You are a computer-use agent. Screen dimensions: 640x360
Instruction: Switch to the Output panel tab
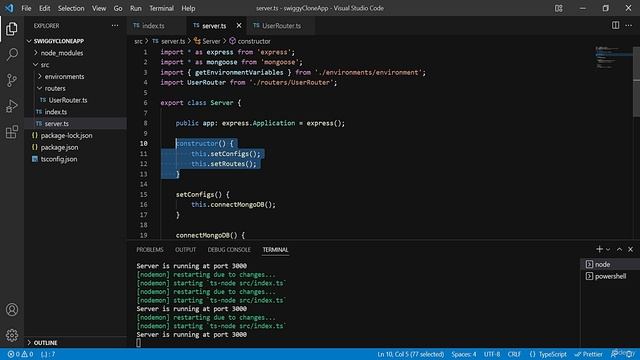[x=185, y=249]
